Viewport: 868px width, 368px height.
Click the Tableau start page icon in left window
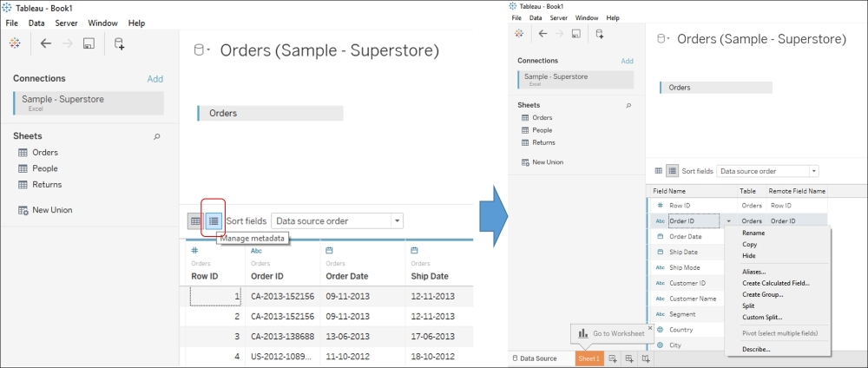tap(15, 43)
